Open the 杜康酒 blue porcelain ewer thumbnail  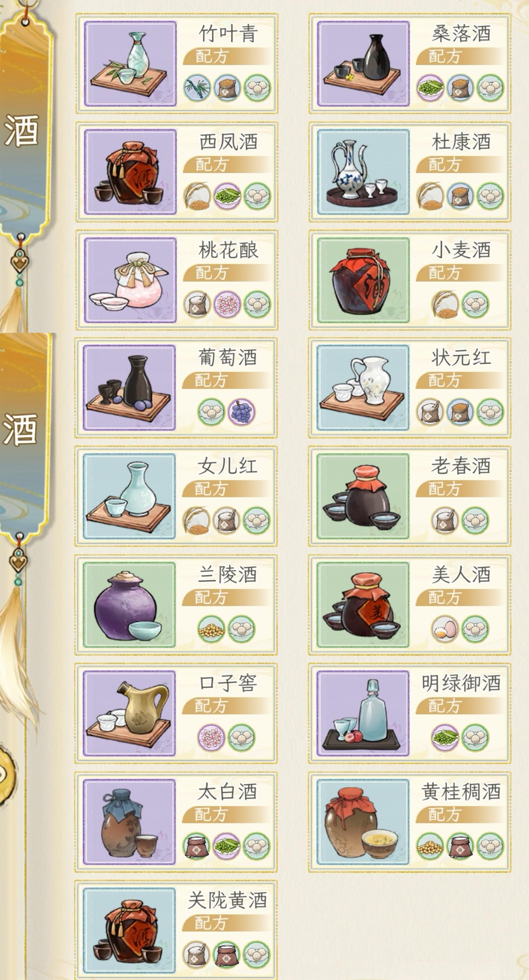click(x=363, y=172)
